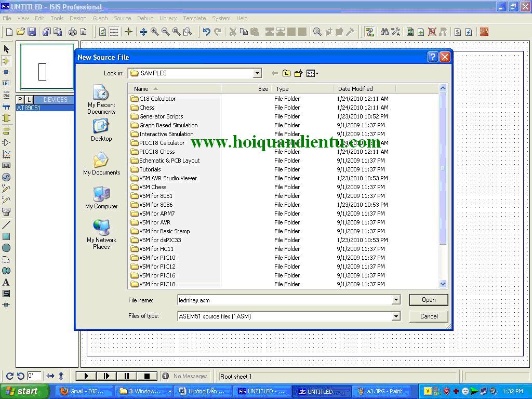Screen dimensions: 532x399
Task: Click the Zoom Out magnifier icon
Action: point(166,32)
